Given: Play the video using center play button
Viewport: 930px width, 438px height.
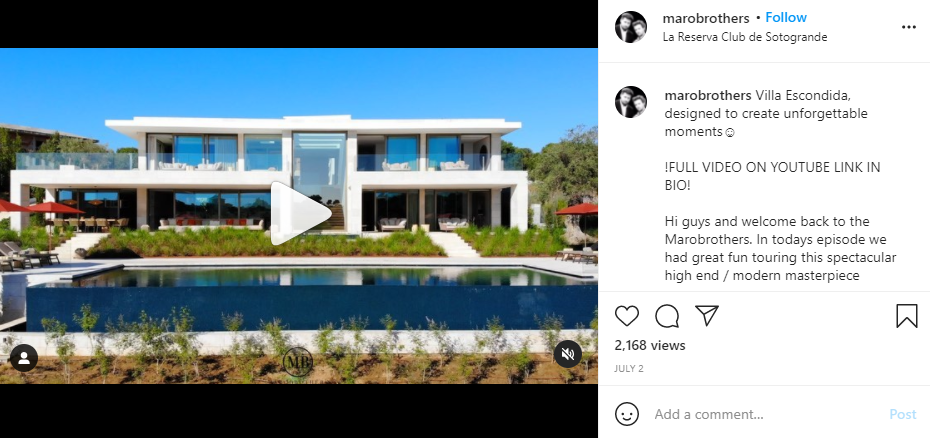Looking at the screenshot, I should [x=300, y=214].
